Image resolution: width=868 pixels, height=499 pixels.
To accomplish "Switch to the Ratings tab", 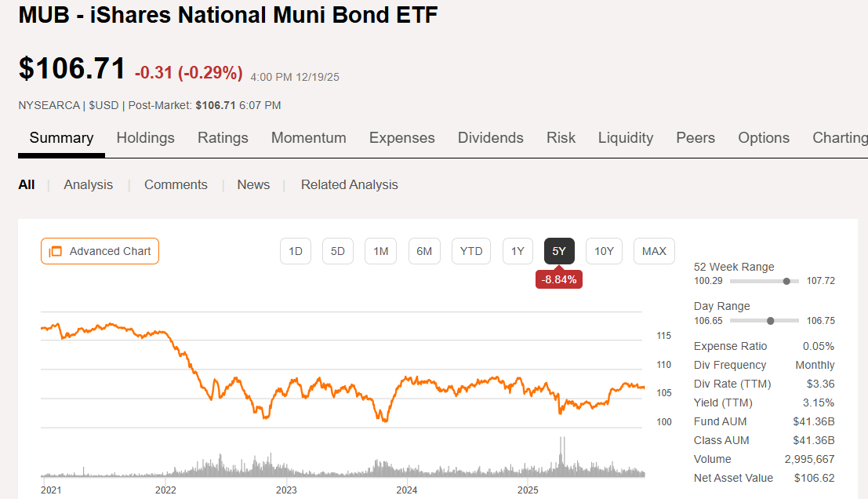I will click(x=223, y=138).
